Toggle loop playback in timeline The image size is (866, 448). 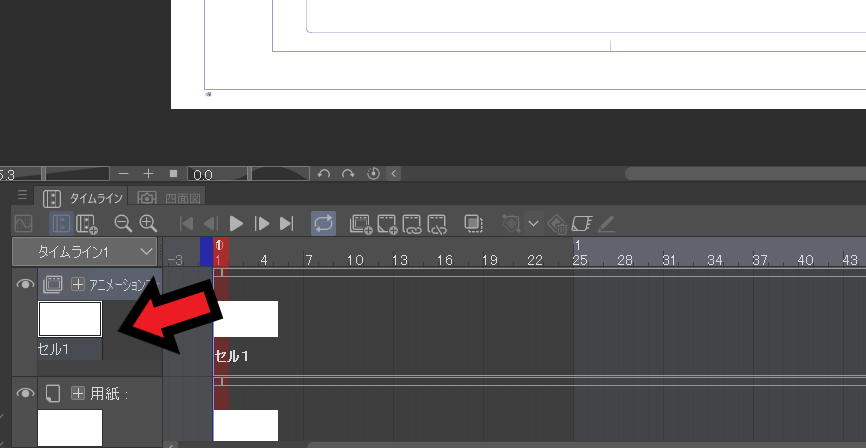click(x=323, y=223)
